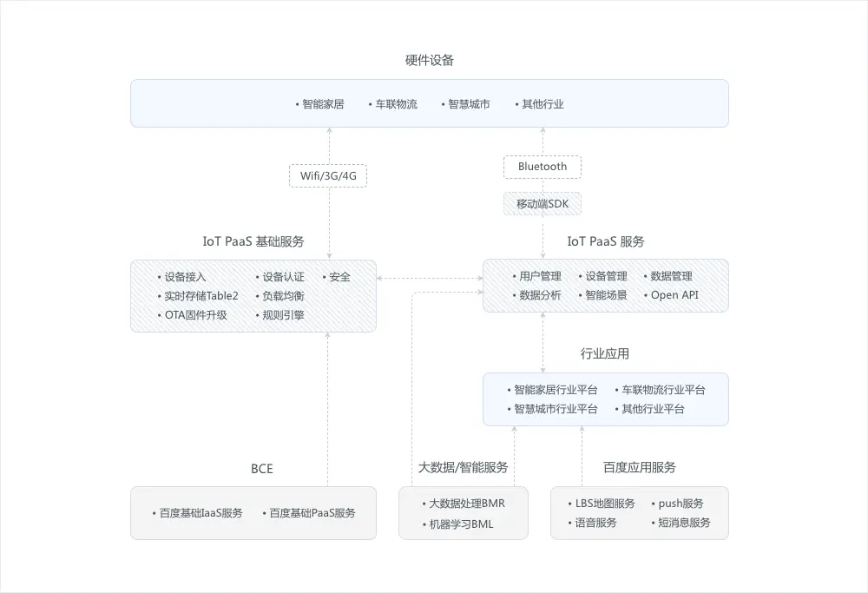Select the 智慧城市 item in the hardware box
868x593 pixels.
(x=469, y=104)
